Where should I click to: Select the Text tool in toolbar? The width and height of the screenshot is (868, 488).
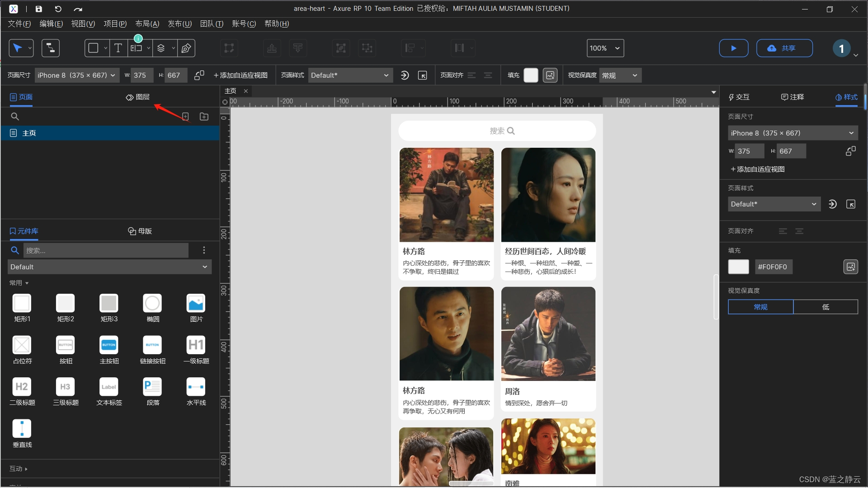[118, 48]
